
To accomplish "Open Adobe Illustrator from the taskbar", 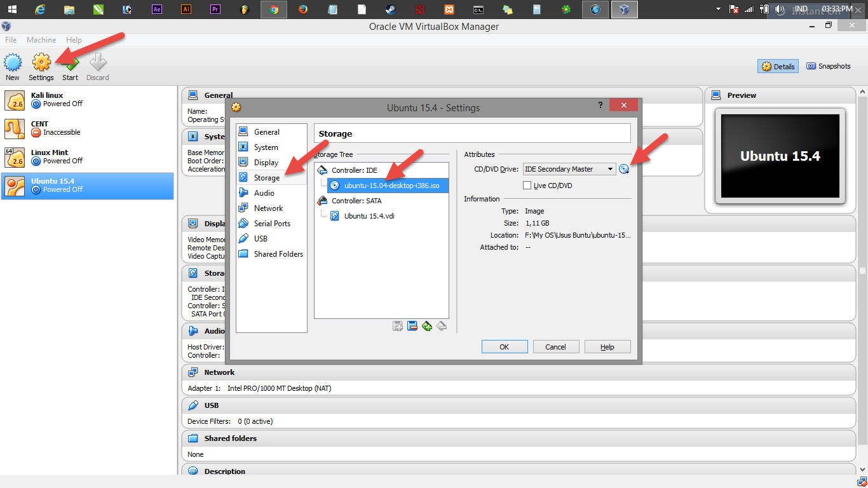I will click(x=186, y=10).
